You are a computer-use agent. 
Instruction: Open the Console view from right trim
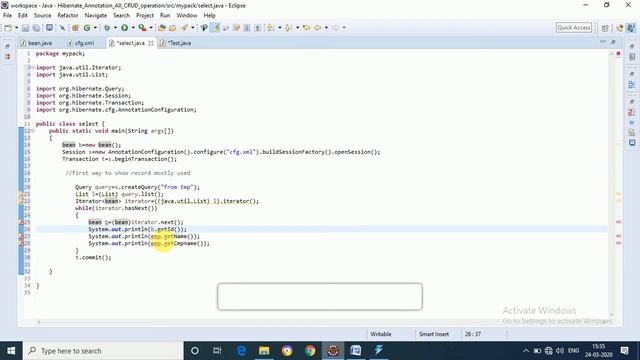(632, 143)
